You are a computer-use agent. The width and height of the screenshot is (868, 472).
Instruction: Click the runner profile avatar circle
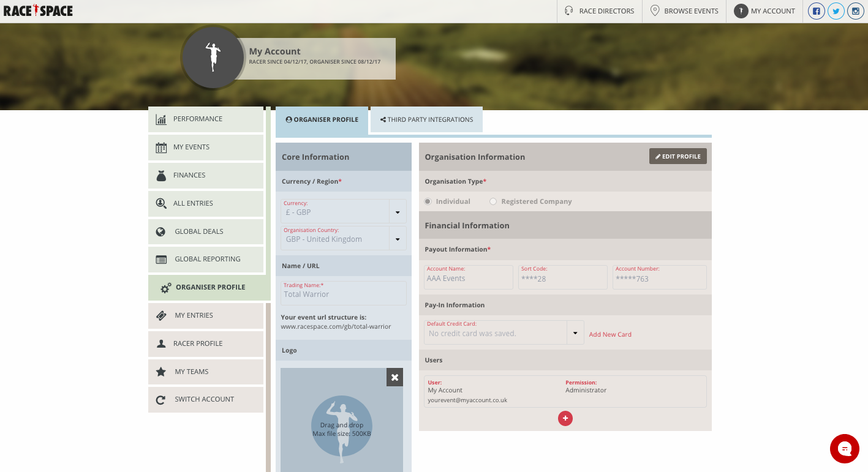tap(213, 58)
